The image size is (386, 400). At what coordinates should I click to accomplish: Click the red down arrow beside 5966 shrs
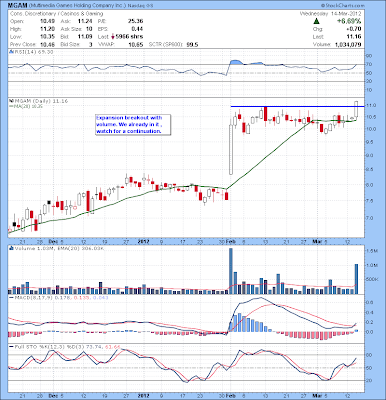coord(113,37)
